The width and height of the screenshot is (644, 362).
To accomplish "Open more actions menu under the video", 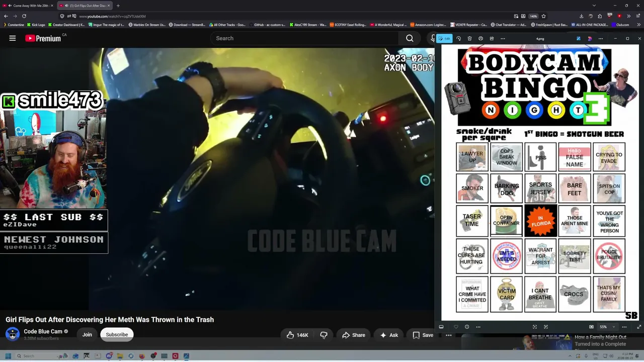I will coord(448,335).
